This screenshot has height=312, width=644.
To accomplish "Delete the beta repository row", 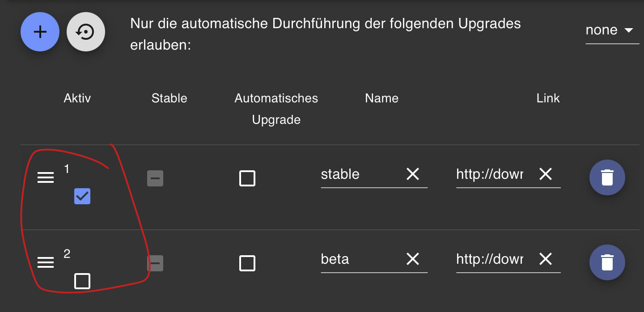I will coord(607,262).
